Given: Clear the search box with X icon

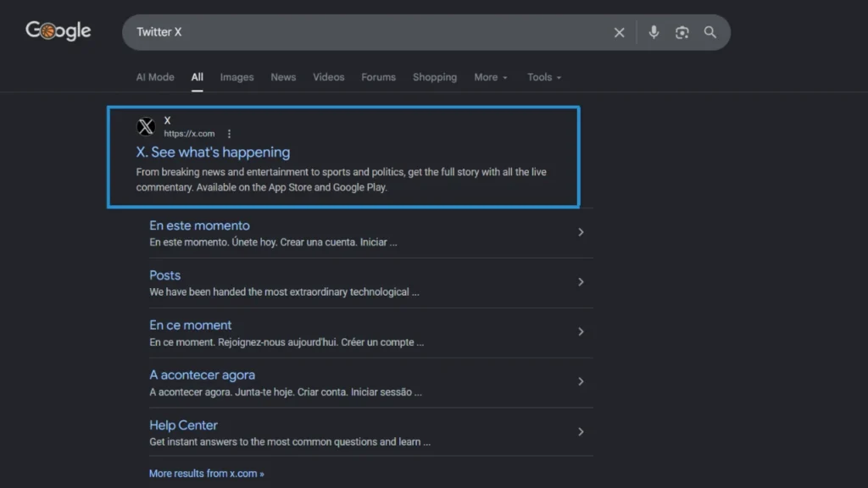Looking at the screenshot, I should (619, 33).
